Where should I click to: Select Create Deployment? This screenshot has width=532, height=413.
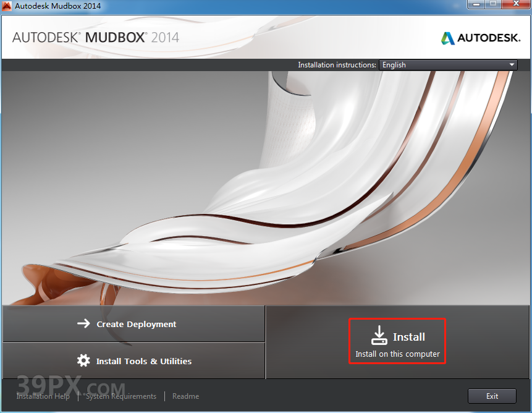pos(133,323)
